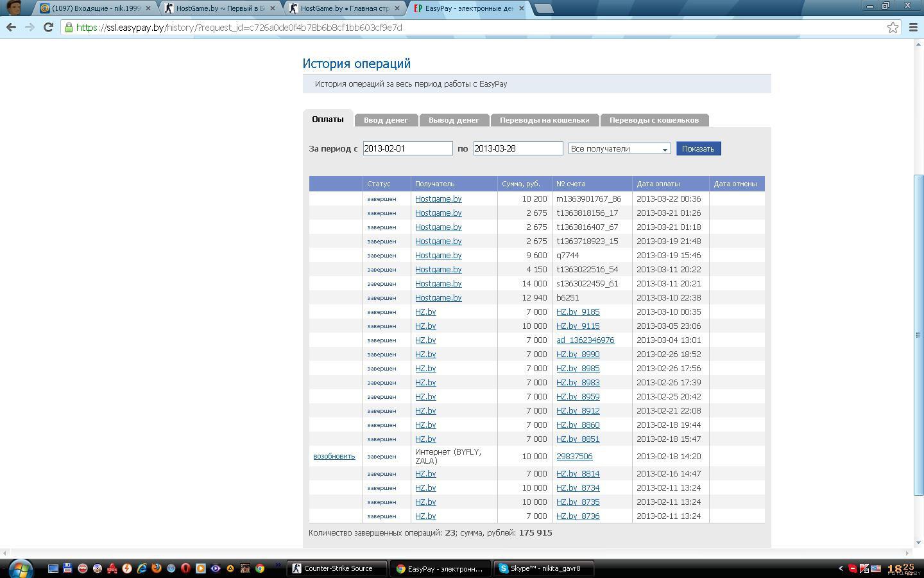Edit start date field 2013-02-01
The height and width of the screenshot is (578, 924).
(407, 148)
